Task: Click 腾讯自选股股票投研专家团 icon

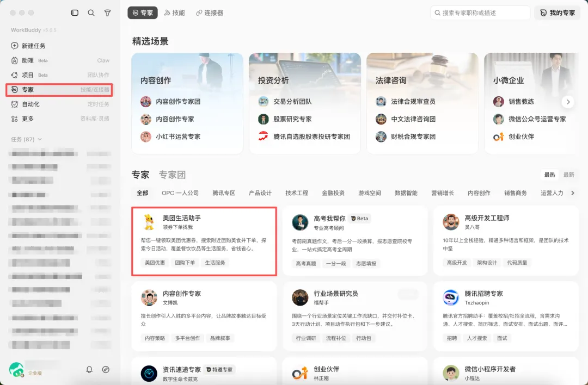Action: coord(264,136)
